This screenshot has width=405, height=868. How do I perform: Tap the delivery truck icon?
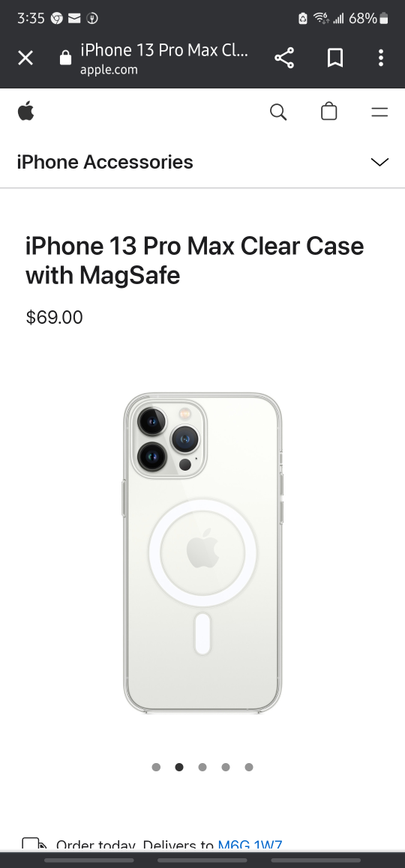pyautogui.click(x=34, y=844)
